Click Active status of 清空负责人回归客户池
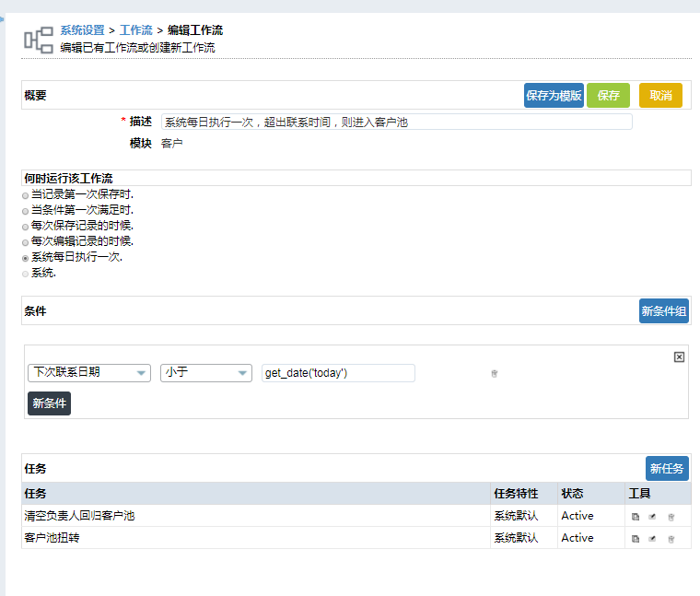700x596 pixels. coord(577,516)
